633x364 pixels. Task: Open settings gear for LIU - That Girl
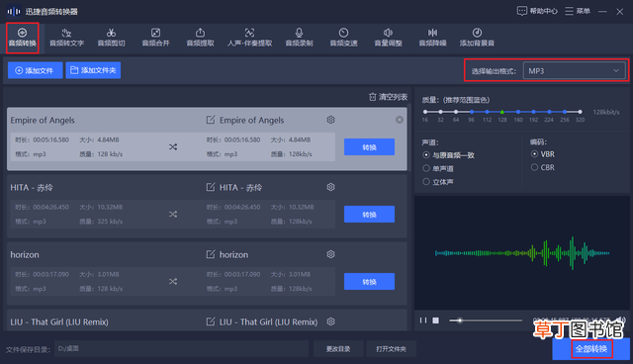(x=330, y=321)
